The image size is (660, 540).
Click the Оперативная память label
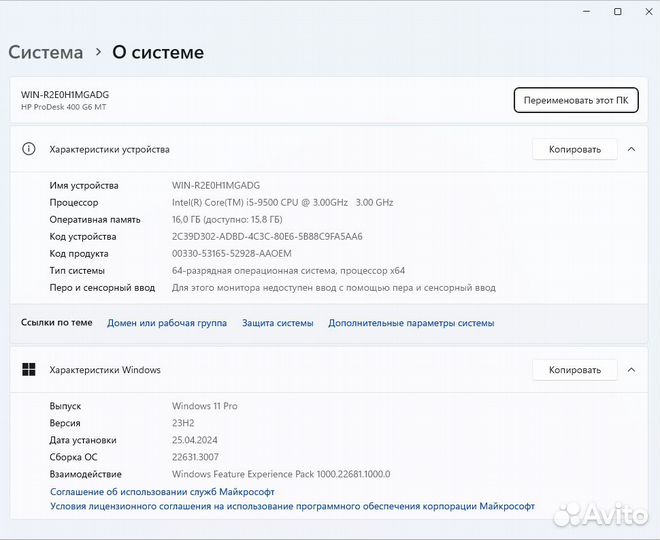pos(95,220)
